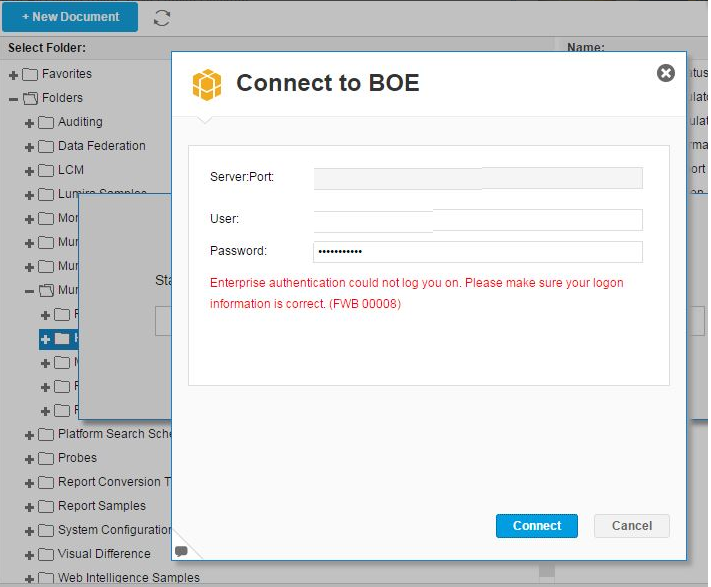Expand the Platform Search Scheduling folder
The image size is (711, 587).
pos(29,435)
